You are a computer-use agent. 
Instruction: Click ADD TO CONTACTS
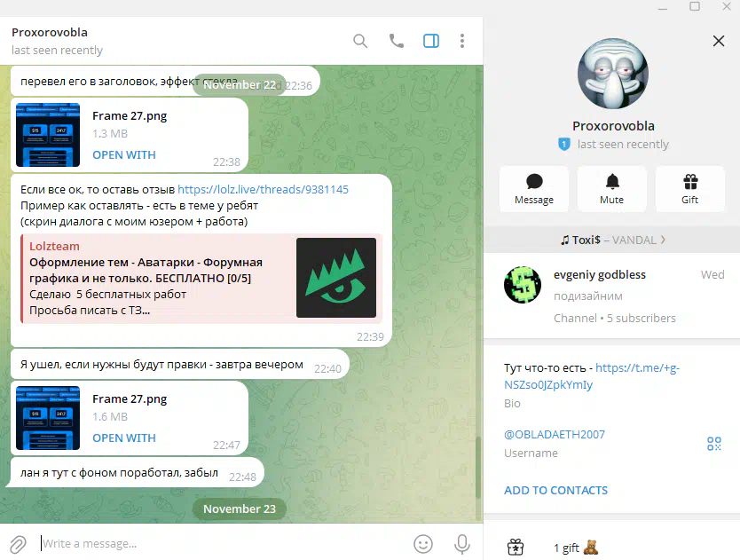point(555,490)
